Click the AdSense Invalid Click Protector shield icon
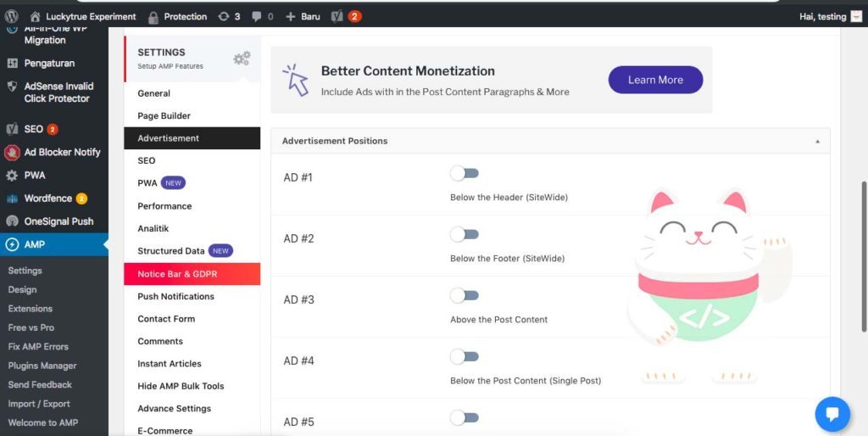Screen dimensions: 868x436 (12, 87)
